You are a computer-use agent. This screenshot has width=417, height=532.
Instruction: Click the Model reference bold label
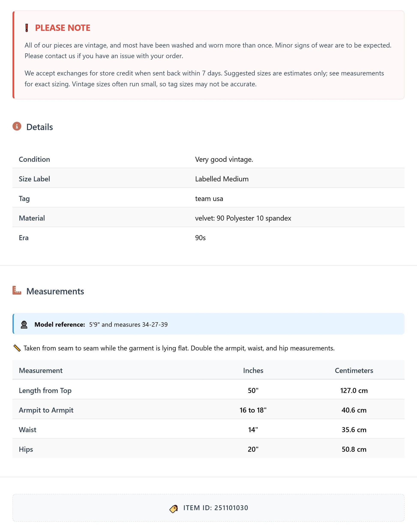[60, 324]
